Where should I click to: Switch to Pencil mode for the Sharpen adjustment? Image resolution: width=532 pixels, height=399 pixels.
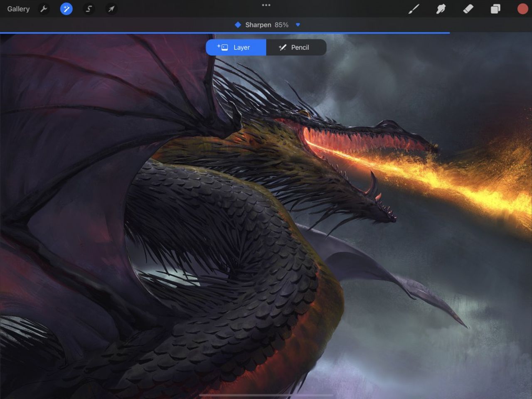coord(296,47)
